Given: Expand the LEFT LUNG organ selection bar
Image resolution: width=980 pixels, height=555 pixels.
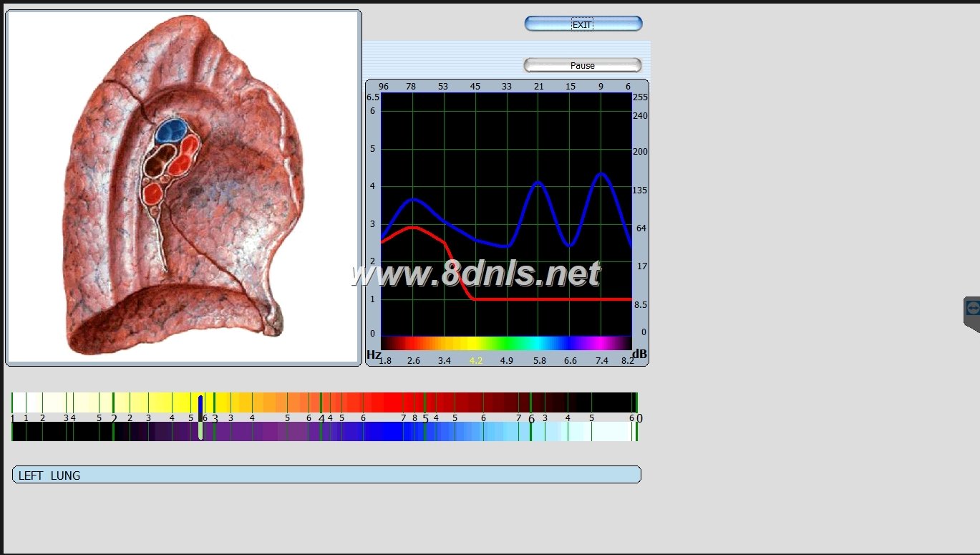Looking at the screenshot, I should 326,474.
